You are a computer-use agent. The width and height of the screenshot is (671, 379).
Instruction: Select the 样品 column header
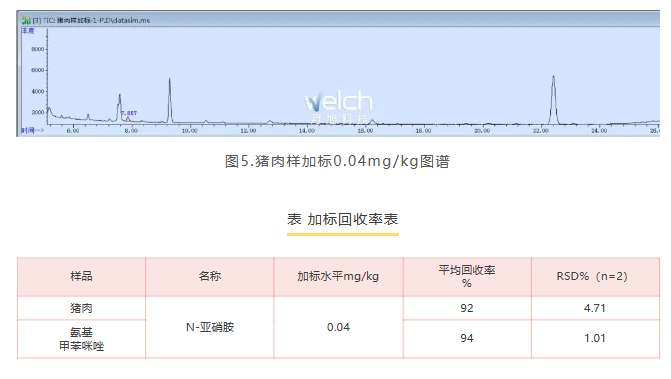click(81, 277)
